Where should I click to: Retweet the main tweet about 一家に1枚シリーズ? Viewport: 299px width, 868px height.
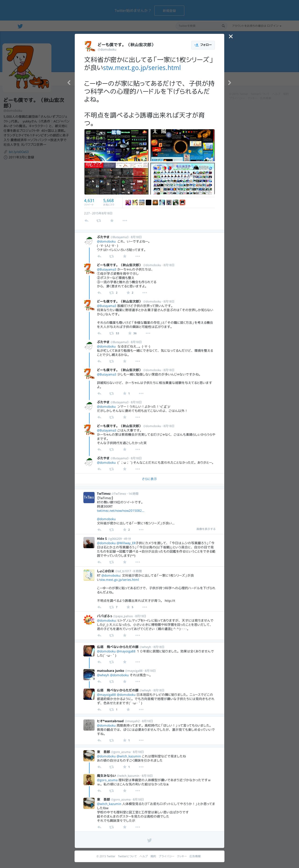pyautogui.click(x=99, y=221)
